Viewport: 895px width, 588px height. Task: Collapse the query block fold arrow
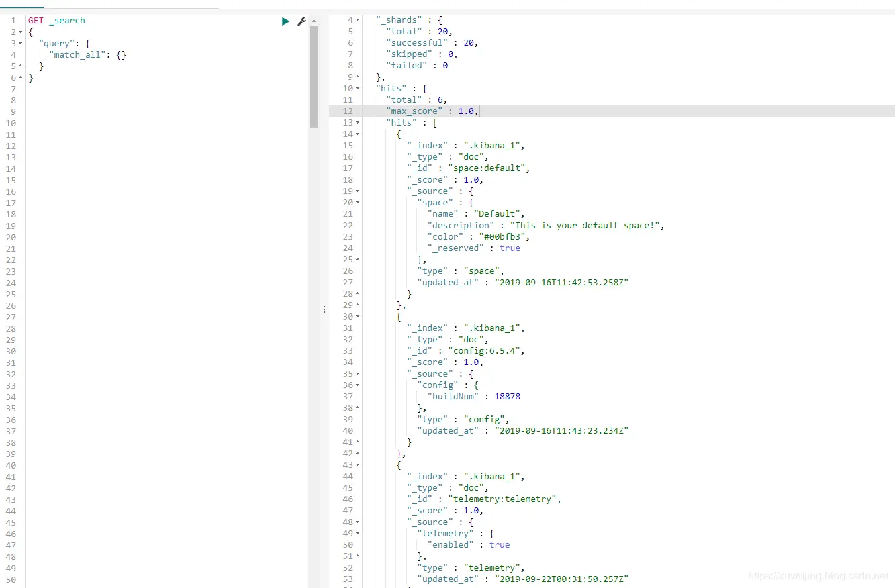tap(21, 43)
